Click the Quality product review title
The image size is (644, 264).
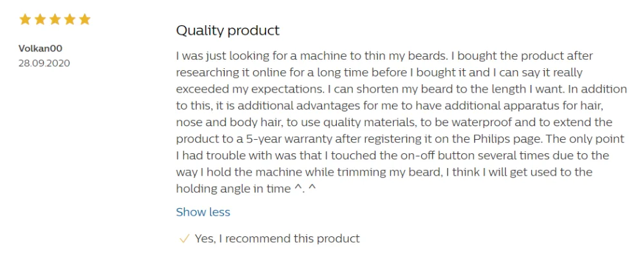[x=227, y=30]
